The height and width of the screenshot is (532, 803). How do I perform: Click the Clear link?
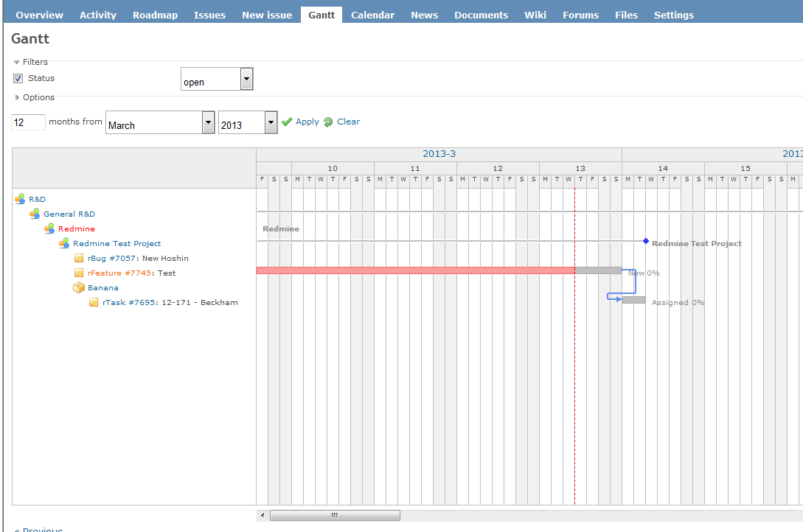(348, 122)
